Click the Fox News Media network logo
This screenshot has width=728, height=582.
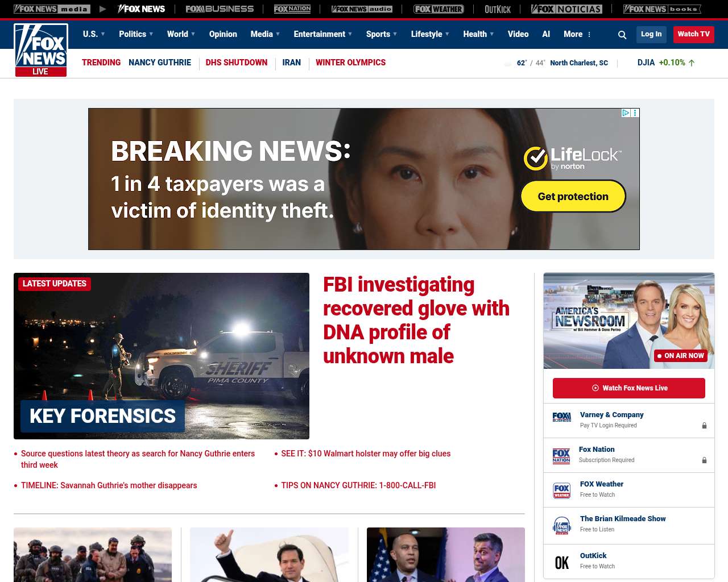pyautogui.click(x=52, y=9)
